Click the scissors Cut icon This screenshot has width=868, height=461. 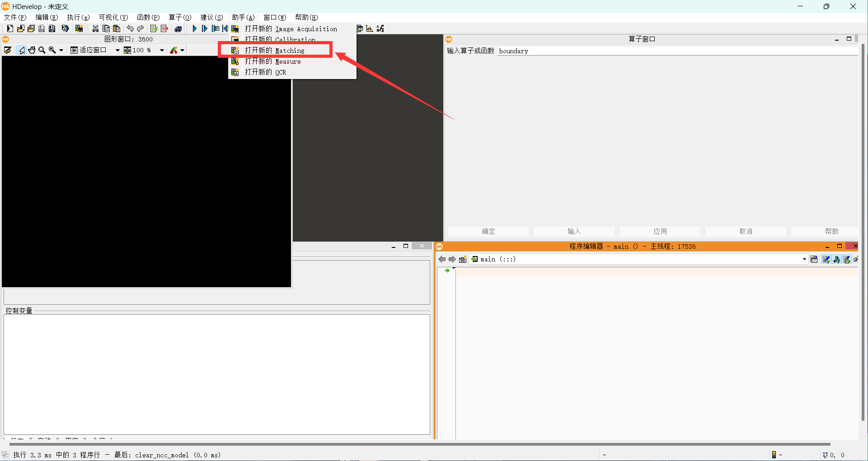pyautogui.click(x=95, y=28)
